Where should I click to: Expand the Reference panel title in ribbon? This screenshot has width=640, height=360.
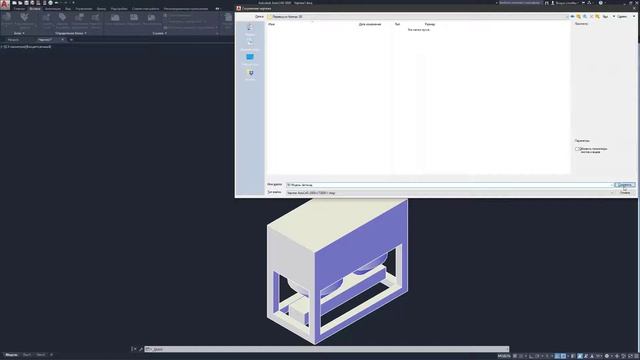tap(159, 33)
